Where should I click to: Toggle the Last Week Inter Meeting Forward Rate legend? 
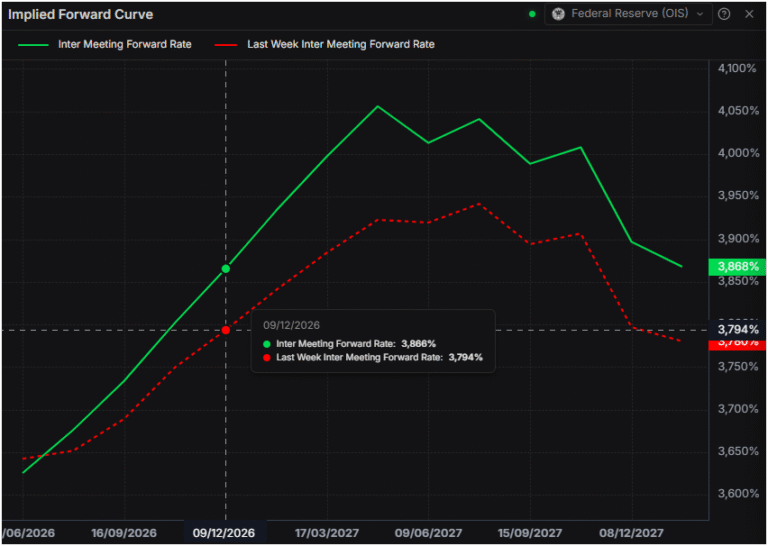click(324, 45)
